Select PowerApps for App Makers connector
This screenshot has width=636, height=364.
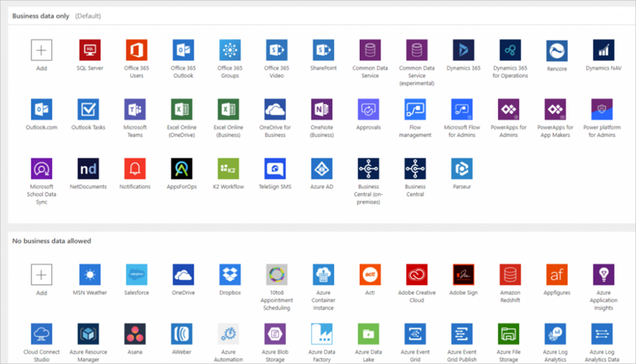pos(555,109)
